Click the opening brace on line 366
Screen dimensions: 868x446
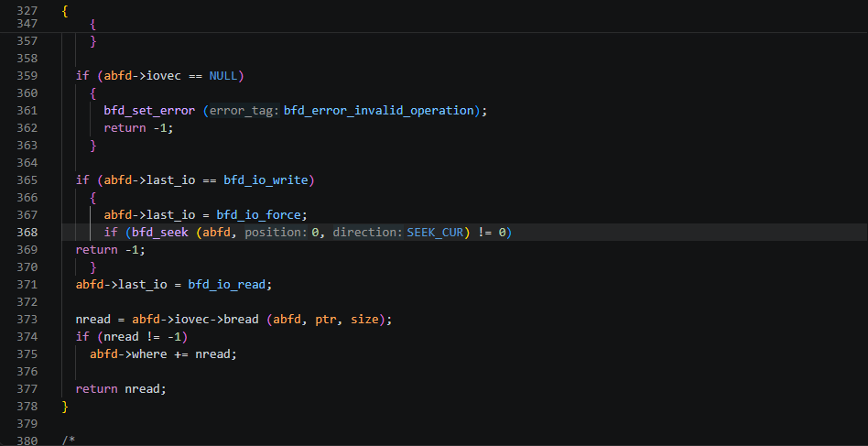click(93, 198)
